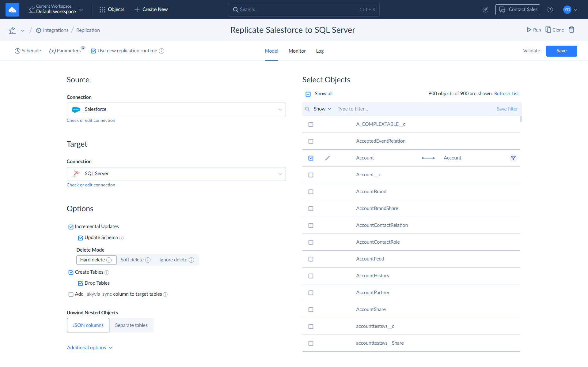Open the help question mark icon
Viewport: 588px width, 367px height.
click(550, 9)
